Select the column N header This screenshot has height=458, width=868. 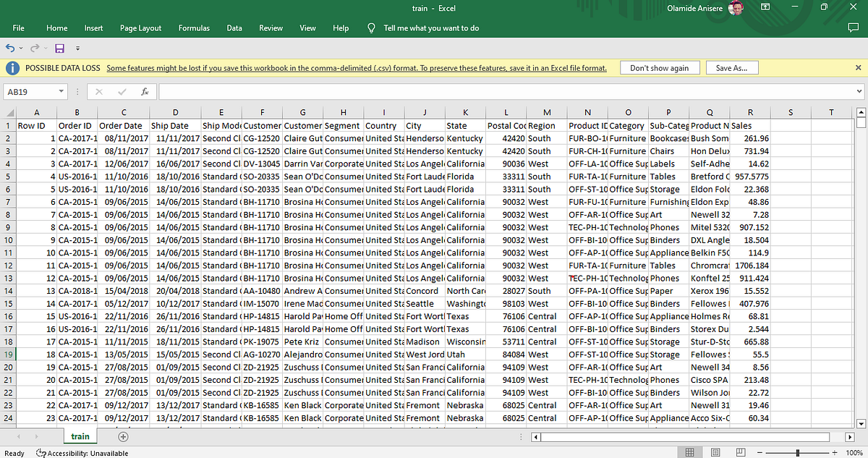coord(587,113)
